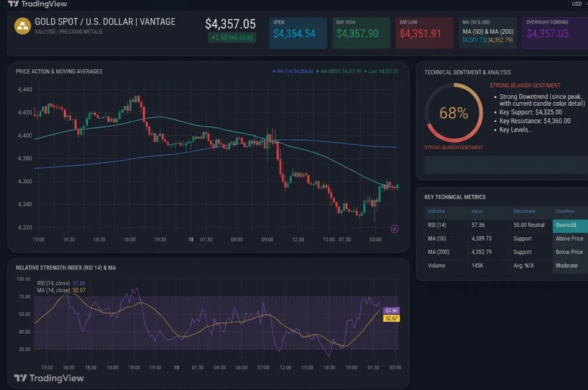This screenshot has height=390, width=588.
Task: Click the Benchmark column header
Action: (x=524, y=211)
